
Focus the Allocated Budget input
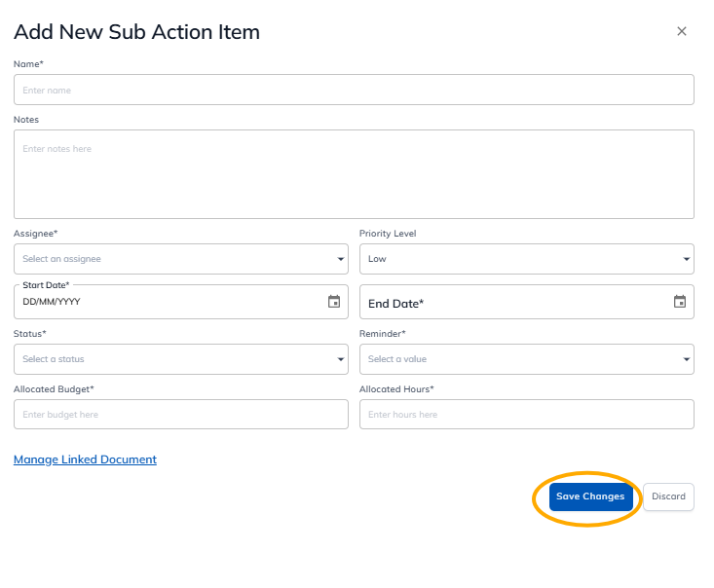[180, 415]
